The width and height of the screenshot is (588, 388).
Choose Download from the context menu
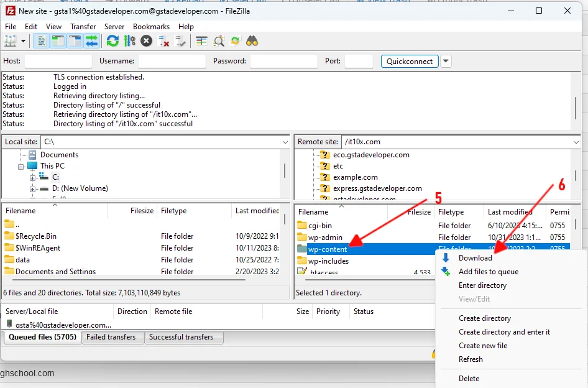click(475, 258)
